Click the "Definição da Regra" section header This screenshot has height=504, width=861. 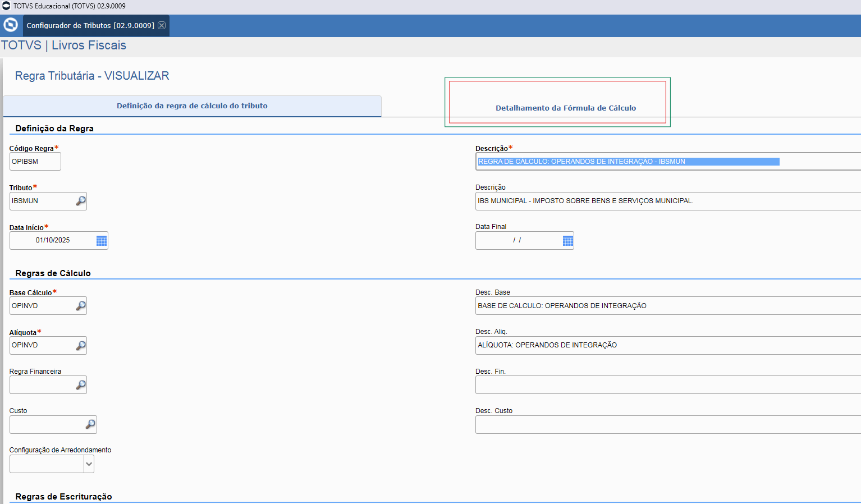tap(54, 129)
